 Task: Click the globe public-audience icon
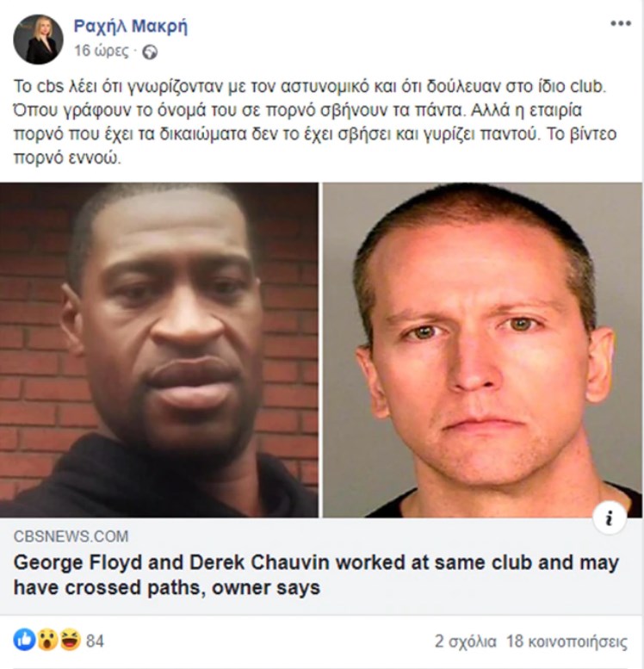(150, 52)
